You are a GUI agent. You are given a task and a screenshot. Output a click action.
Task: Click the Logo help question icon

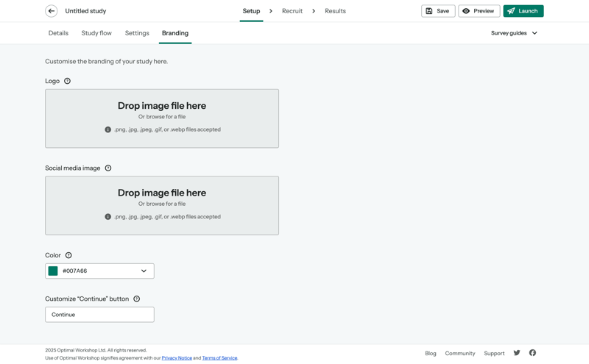tap(67, 81)
